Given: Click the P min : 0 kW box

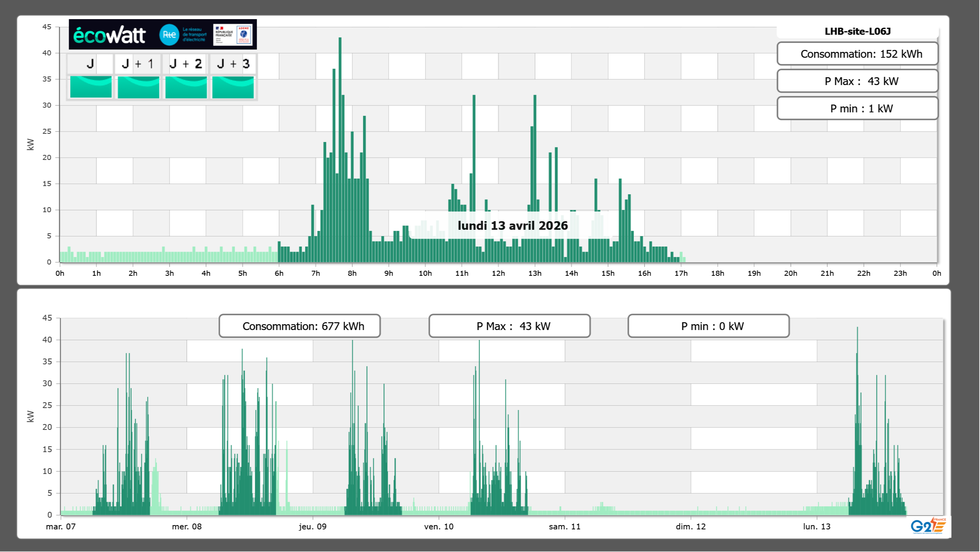Looking at the screenshot, I should pos(708,326).
